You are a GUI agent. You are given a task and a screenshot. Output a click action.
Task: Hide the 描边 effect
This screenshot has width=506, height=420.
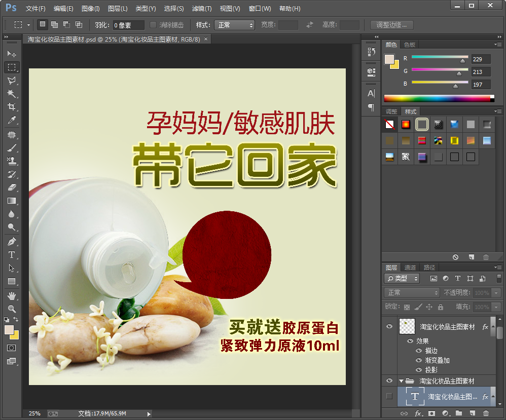[419, 351]
